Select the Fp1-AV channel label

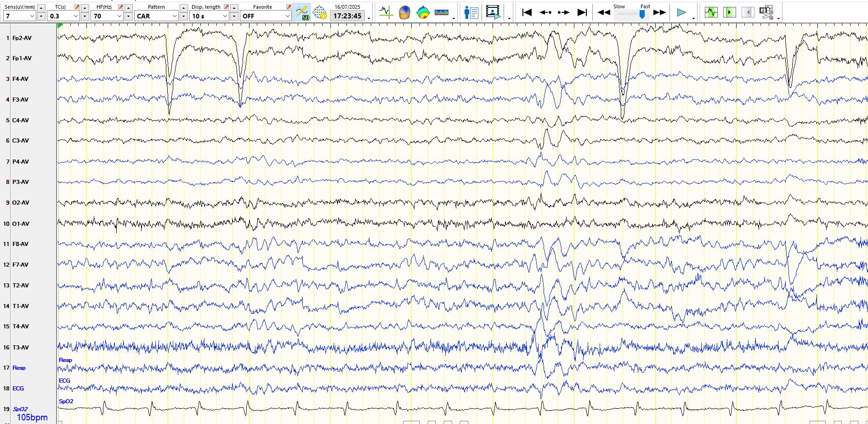point(22,58)
